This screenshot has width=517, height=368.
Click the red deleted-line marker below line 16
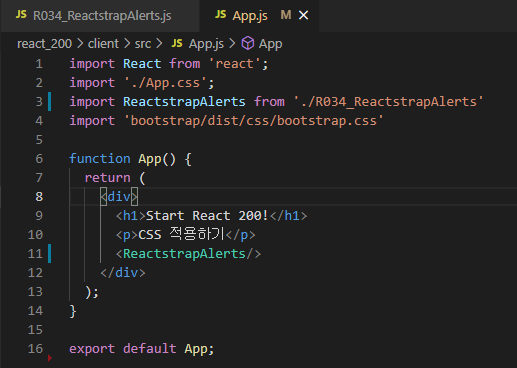50,358
